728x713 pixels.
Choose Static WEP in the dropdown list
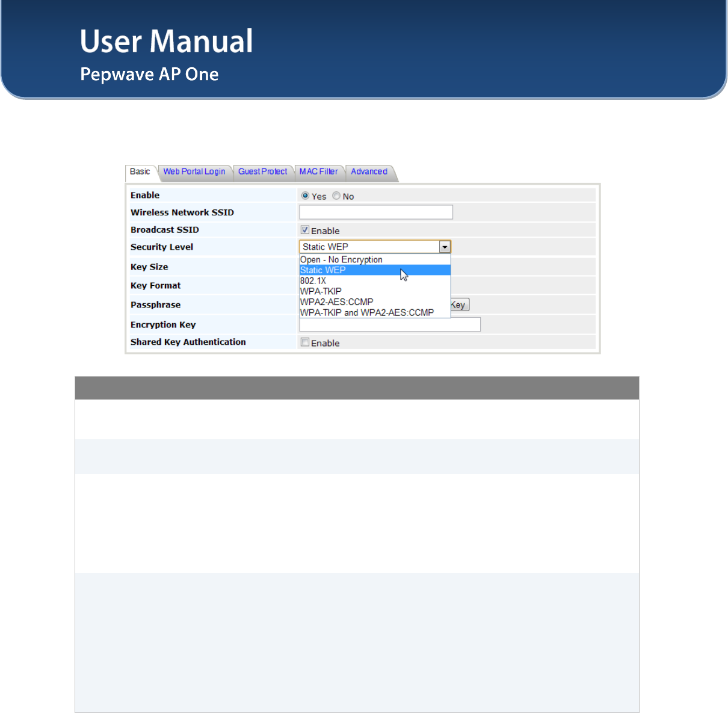tap(375, 270)
